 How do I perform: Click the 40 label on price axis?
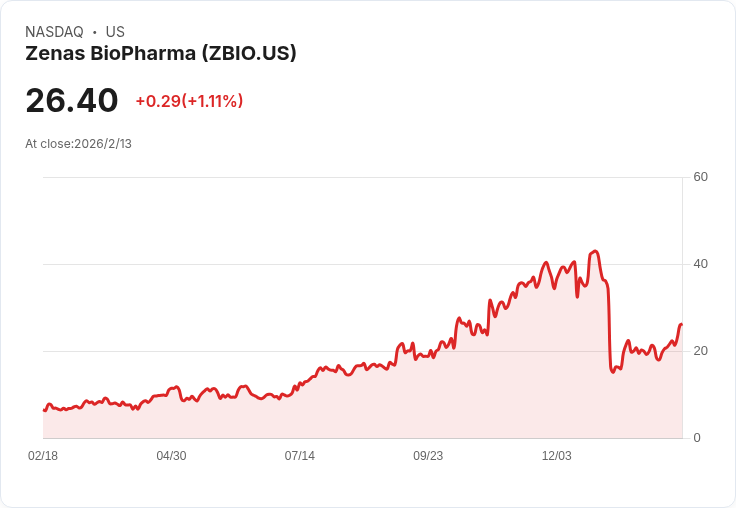701,265
